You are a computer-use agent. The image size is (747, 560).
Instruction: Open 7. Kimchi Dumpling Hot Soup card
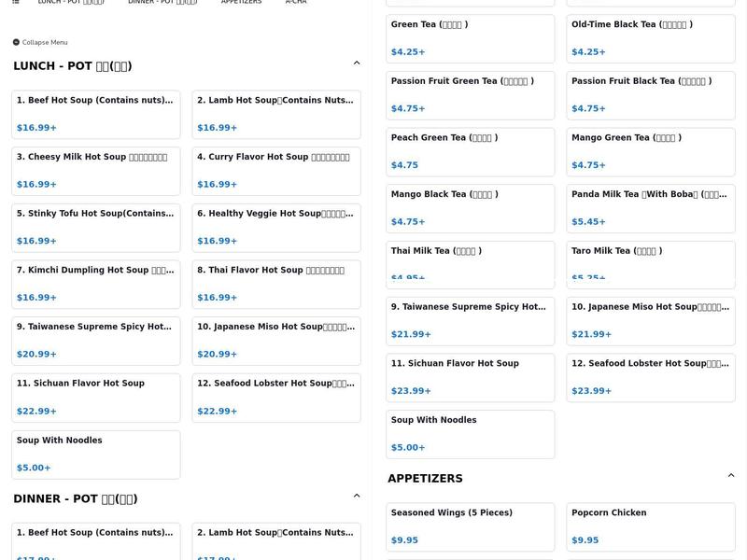[x=96, y=284]
